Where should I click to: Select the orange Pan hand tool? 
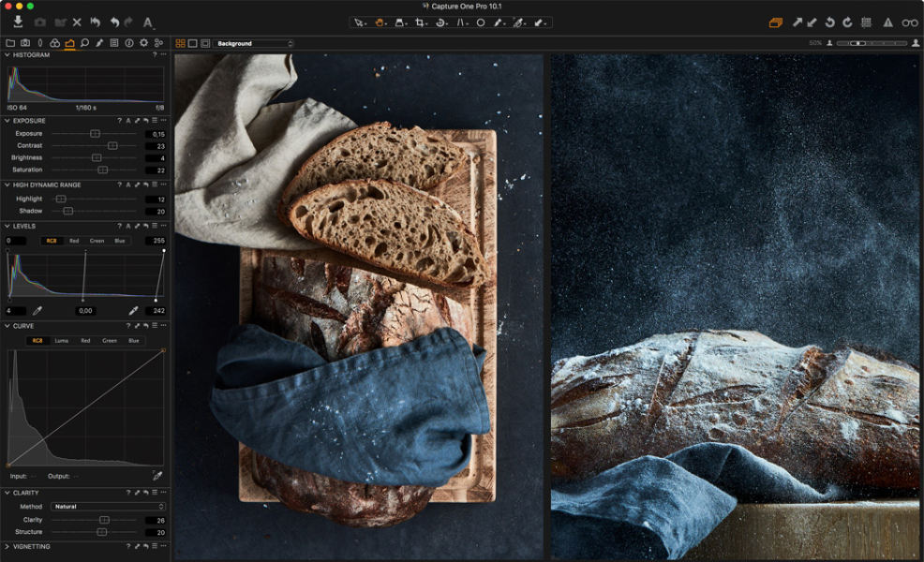point(380,22)
